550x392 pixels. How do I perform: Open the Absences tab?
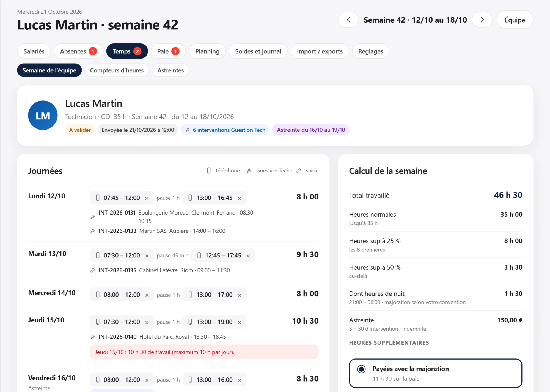78,51
